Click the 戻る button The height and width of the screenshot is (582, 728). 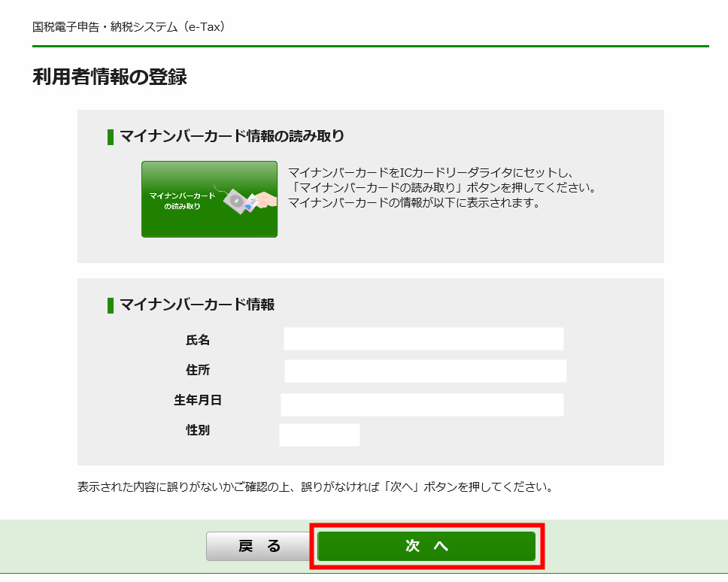258,546
